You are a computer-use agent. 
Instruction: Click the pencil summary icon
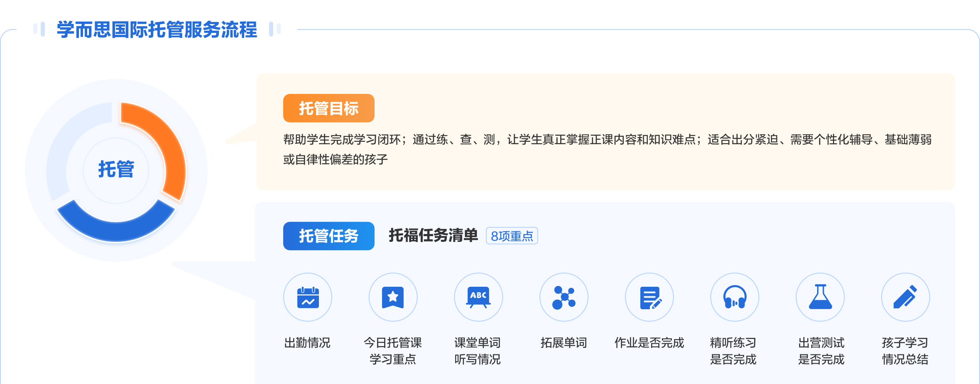(906, 297)
